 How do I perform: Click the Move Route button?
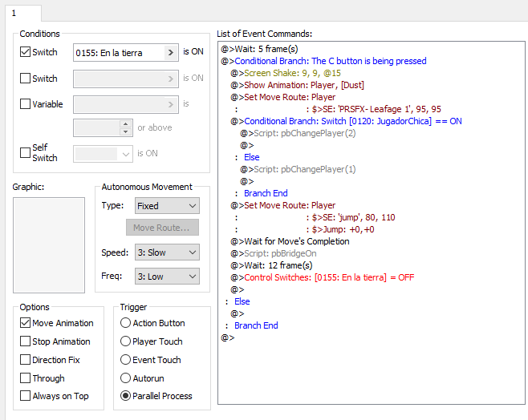point(161,228)
